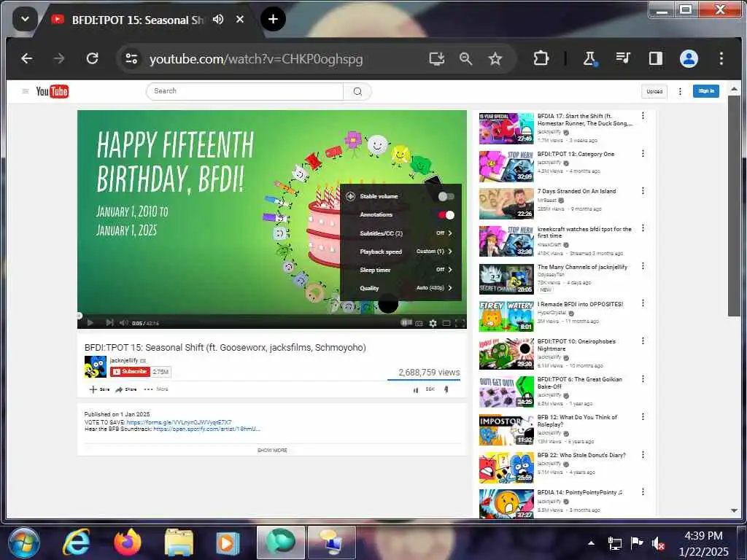The width and height of the screenshot is (747, 560).
Task: Click the YouTube logo
Action: click(x=53, y=91)
